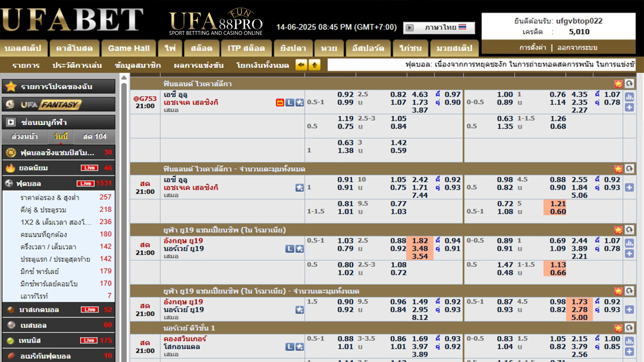Open statistics chart icon for อังกฤษ ยู19 match
644x362 pixels.
[x=629, y=243]
